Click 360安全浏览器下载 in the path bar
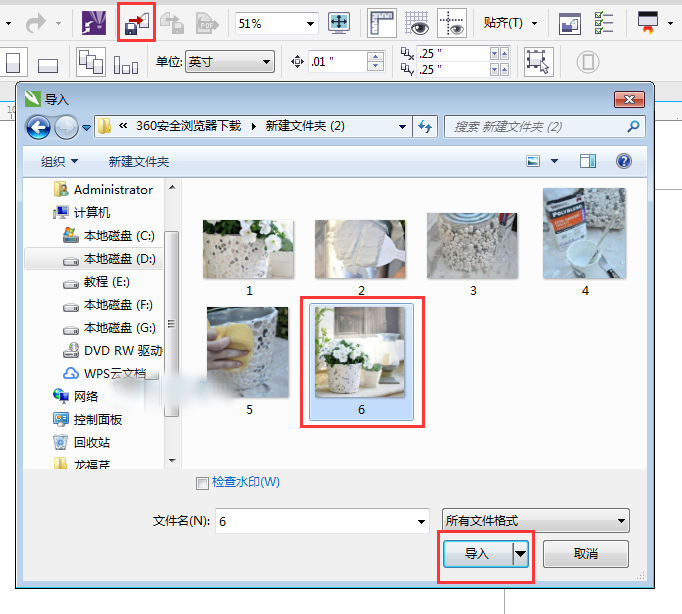 pyautogui.click(x=188, y=126)
